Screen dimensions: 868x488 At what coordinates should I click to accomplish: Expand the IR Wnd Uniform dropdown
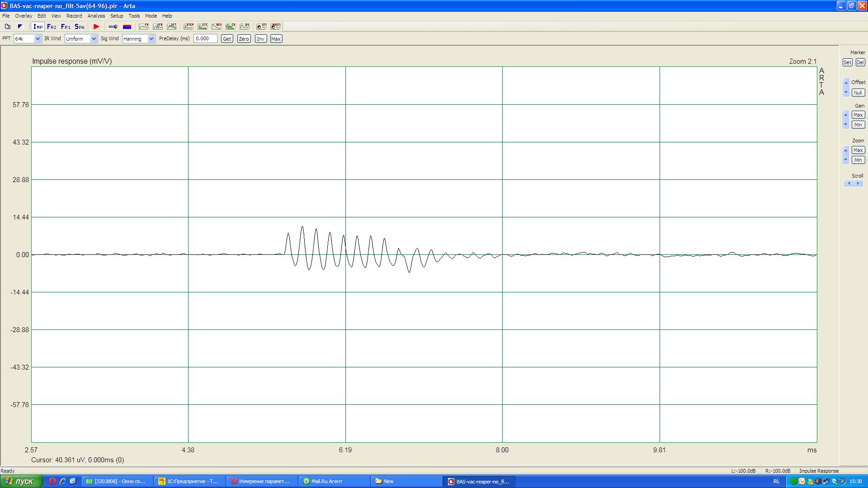point(94,39)
